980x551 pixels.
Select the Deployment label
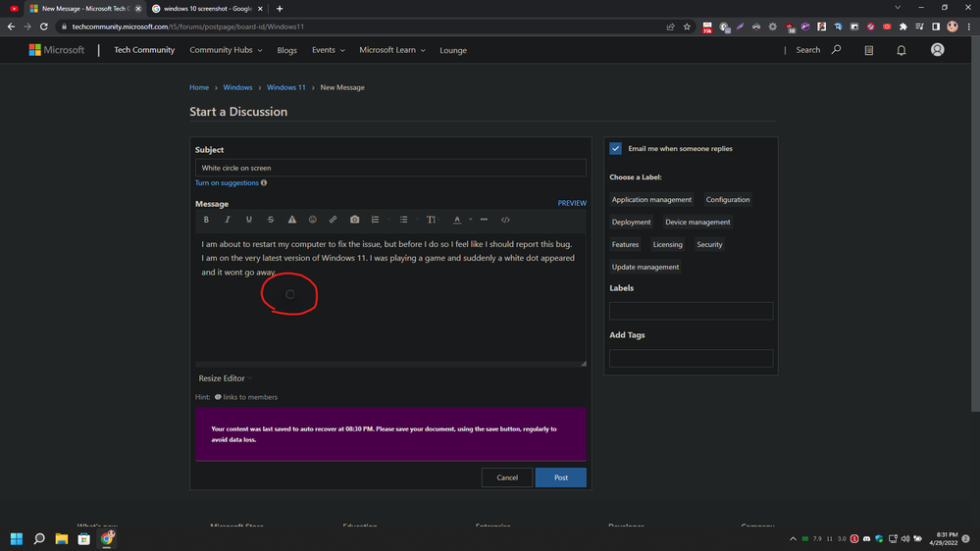(x=631, y=223)
